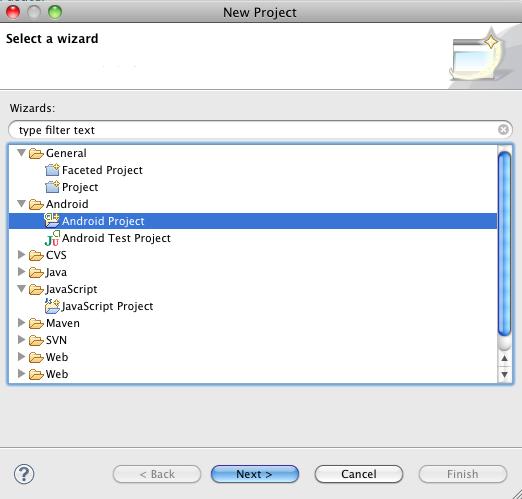Click the Android Test Project JUnit icon

52,238
